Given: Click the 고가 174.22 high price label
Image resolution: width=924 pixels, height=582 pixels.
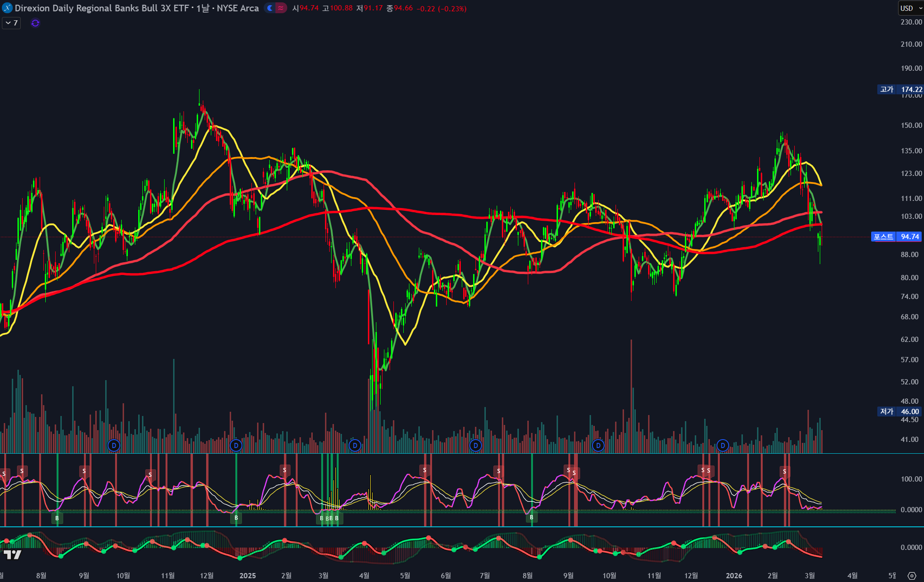Looking at the screenshot, I should tap(900, 89).
